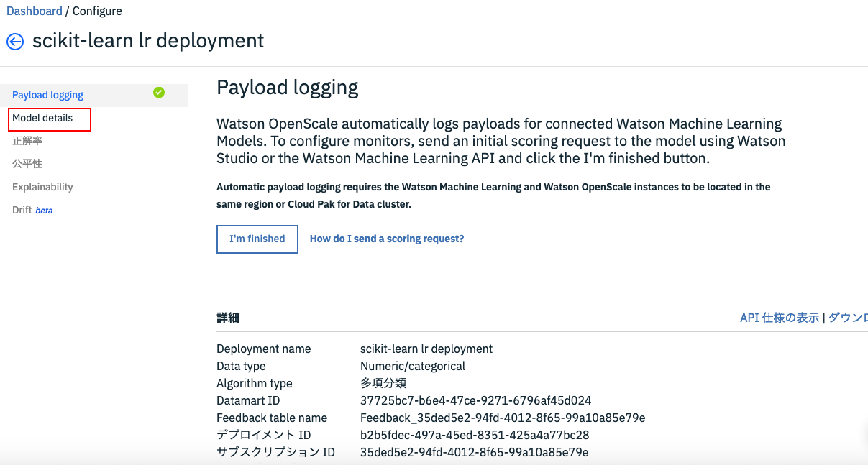Viewport: 868px width, 465px height.
Task: Open the Dashboard breadcrumb link
Action: click(35, 11)
